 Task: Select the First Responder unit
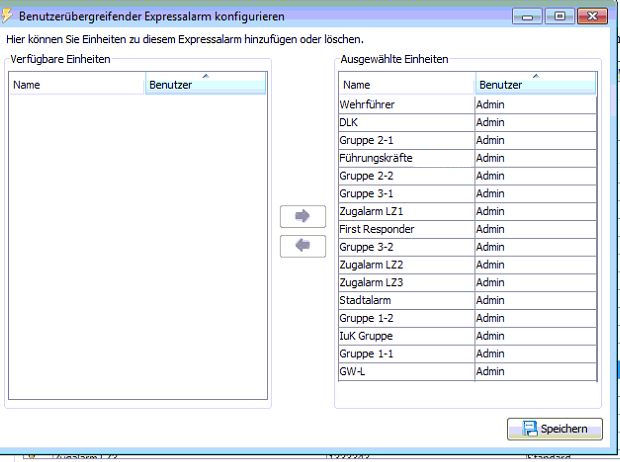(408, 229)
